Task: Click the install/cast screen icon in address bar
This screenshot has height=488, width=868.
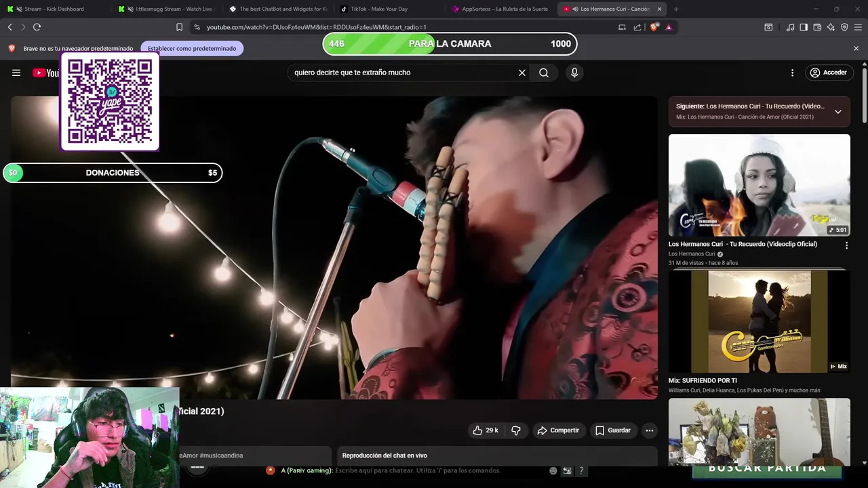Action: point(622,27)
